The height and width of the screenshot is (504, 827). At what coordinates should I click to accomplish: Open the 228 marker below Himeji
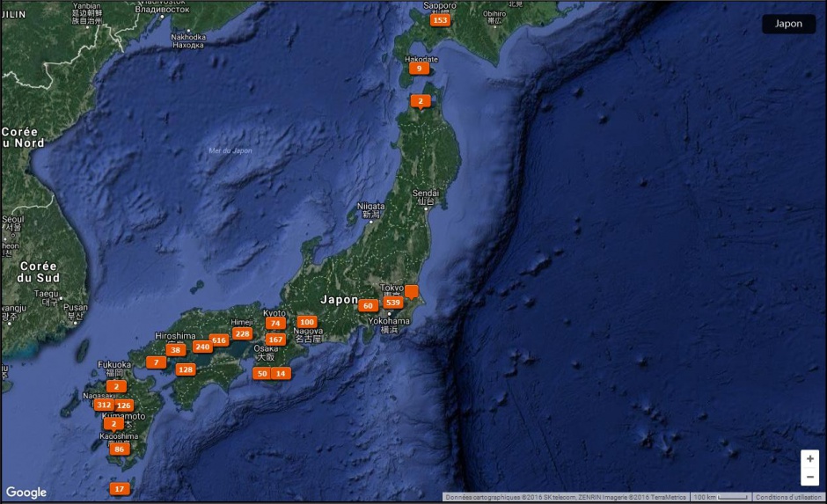pos(242,333)
